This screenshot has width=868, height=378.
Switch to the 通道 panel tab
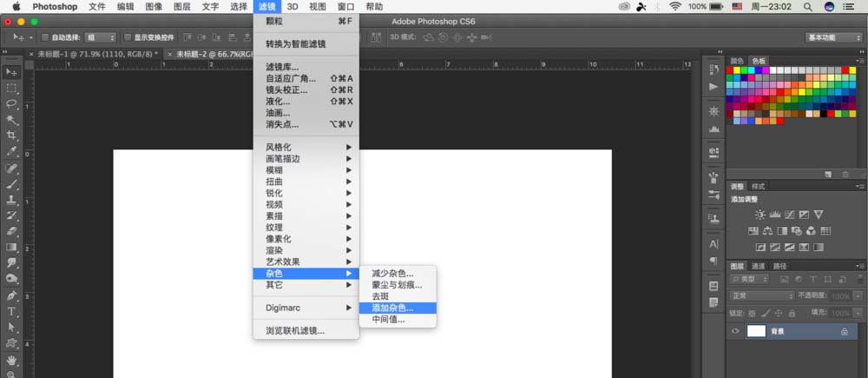[758, 266]
